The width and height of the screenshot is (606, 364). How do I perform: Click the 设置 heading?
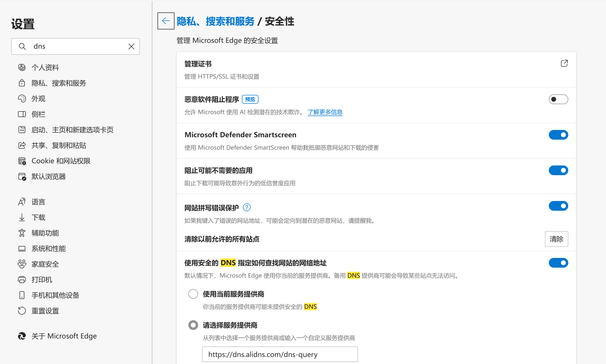[x=23, y=24]
